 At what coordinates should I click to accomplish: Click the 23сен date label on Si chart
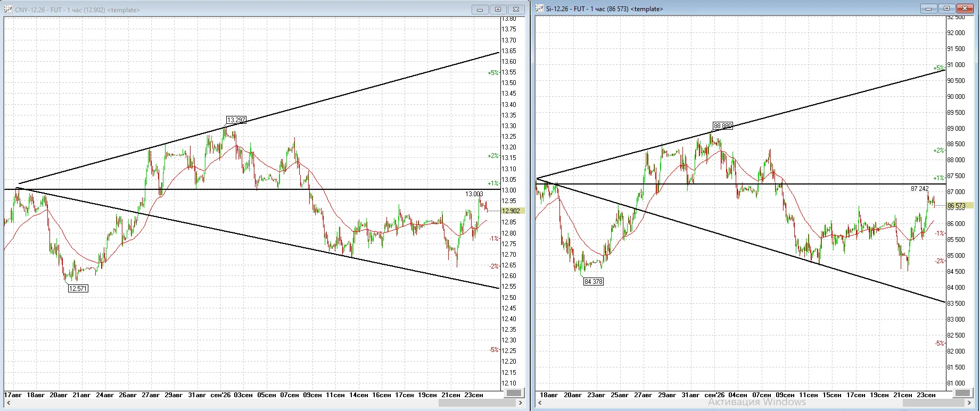pos(926,395)
